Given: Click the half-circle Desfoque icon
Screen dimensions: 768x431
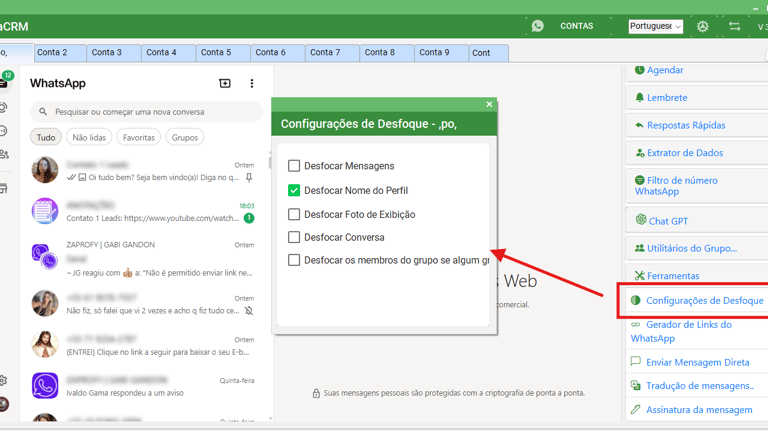Looking at the screenshot, I should click(x=635, y=300).
